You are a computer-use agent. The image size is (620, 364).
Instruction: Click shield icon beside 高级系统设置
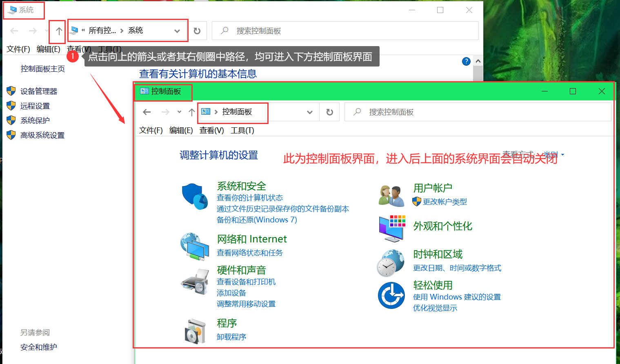pyautogui.click(x=11, y=135)
